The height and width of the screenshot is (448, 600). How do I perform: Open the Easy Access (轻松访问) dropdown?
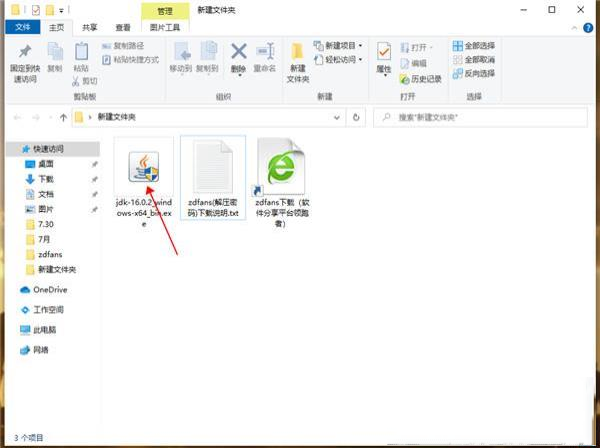(x=338, y=59)
